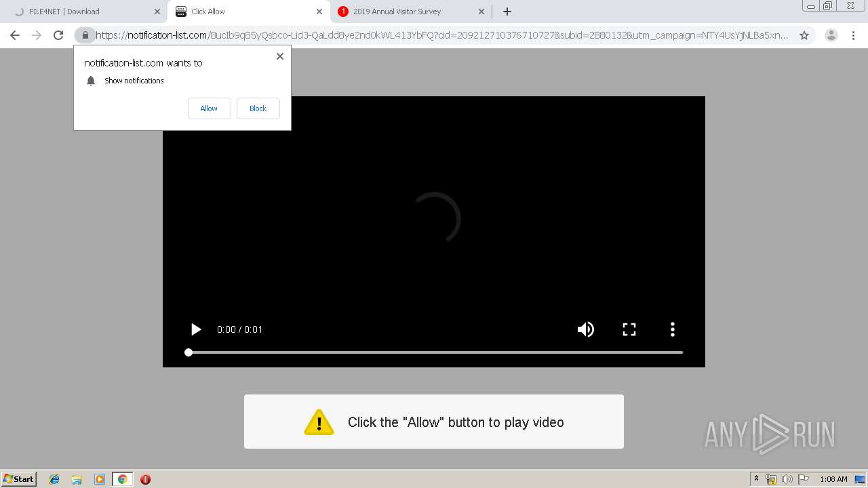Screen dimensions: 868x488
Task: Click the yellow warning triangle icon
Action: pyautogui.click(x=319, y=422)
